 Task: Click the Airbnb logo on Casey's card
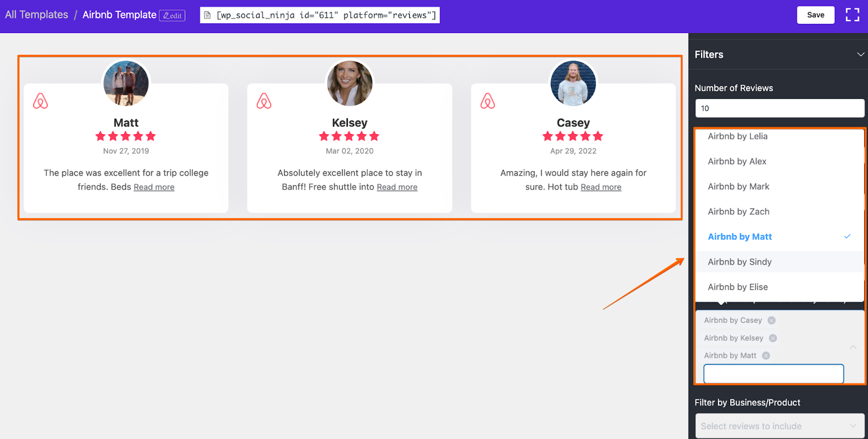488,101
